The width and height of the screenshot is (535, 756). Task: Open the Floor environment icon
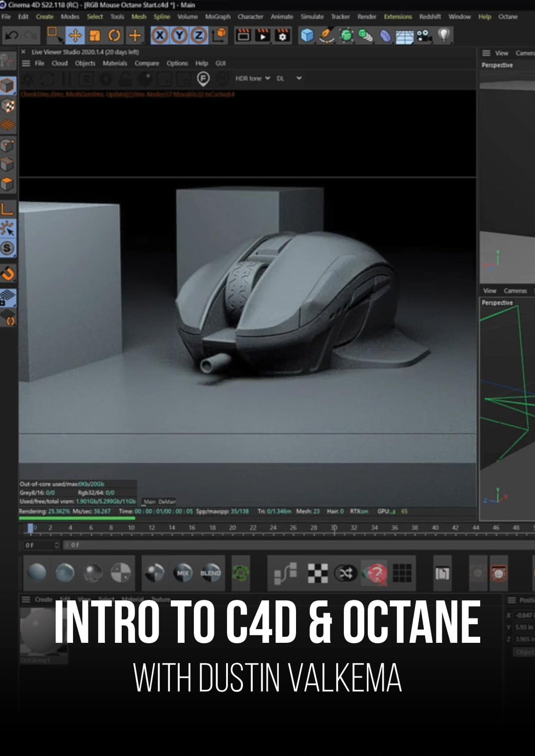[405, 37]
